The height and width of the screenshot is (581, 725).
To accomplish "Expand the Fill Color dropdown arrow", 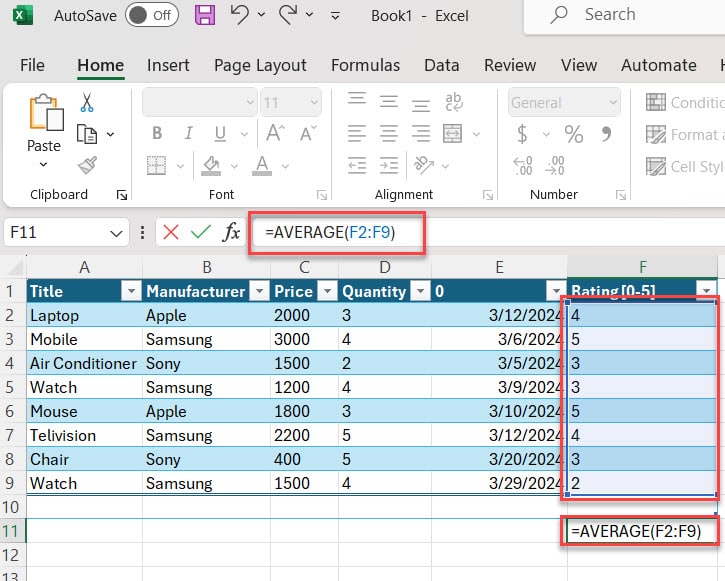I will (234, 166).
